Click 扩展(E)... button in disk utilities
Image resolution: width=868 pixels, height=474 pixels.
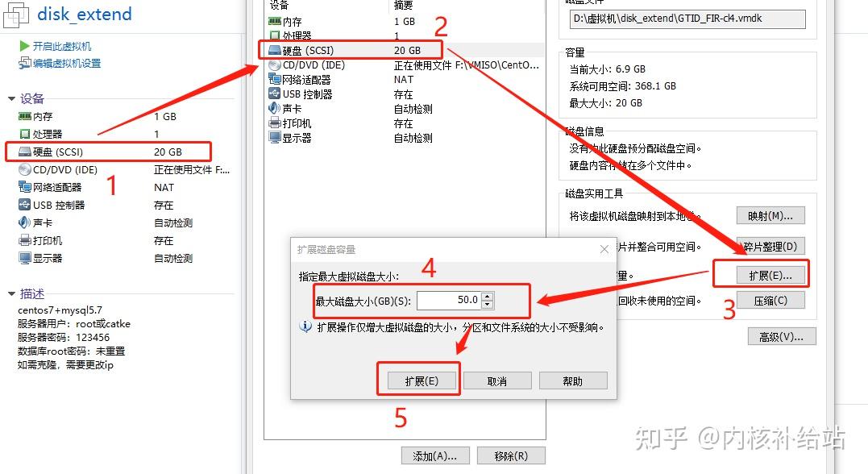coord(770,275)
